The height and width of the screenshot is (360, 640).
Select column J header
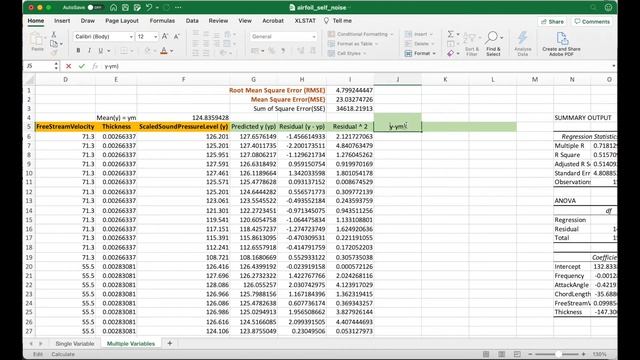pyautogui.click(x=398, y=80)
